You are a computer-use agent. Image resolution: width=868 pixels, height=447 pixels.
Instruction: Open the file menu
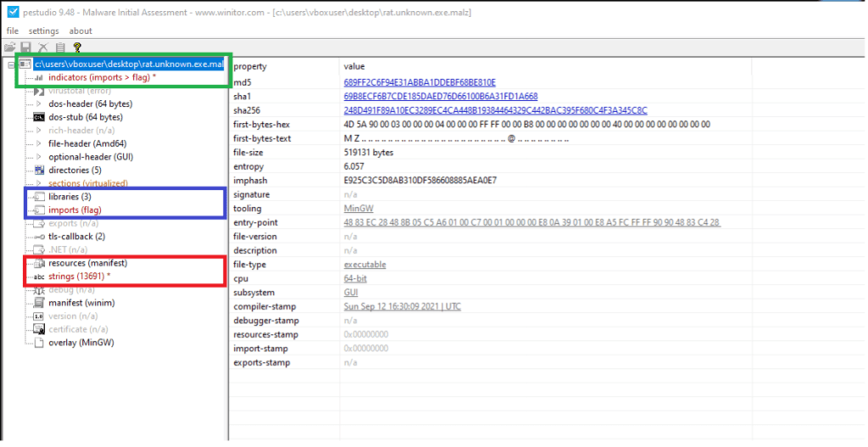click(13, 31)
